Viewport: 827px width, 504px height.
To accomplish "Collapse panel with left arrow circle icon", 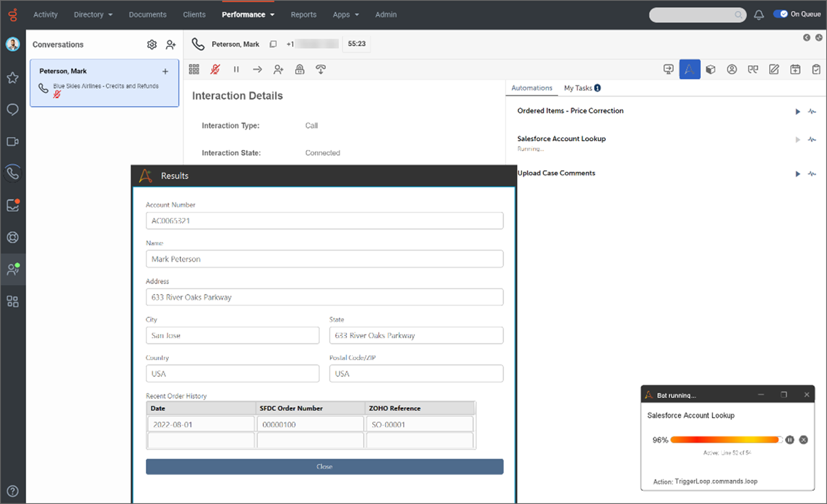I will point(807,37).
